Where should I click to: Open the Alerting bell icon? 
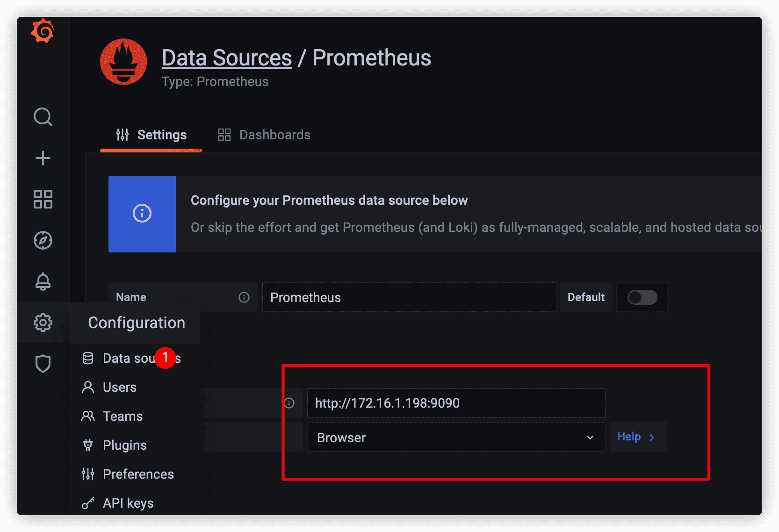tap(43, 281)
